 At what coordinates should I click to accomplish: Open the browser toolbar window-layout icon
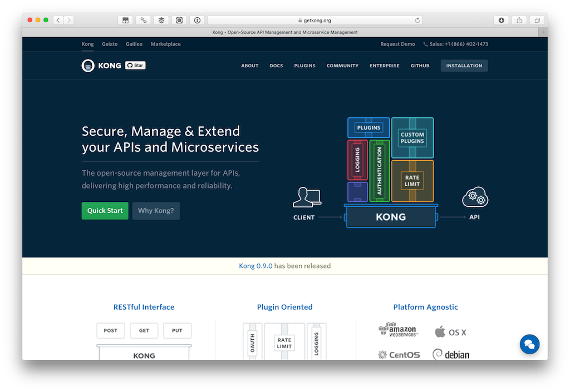tap(125, 21)
